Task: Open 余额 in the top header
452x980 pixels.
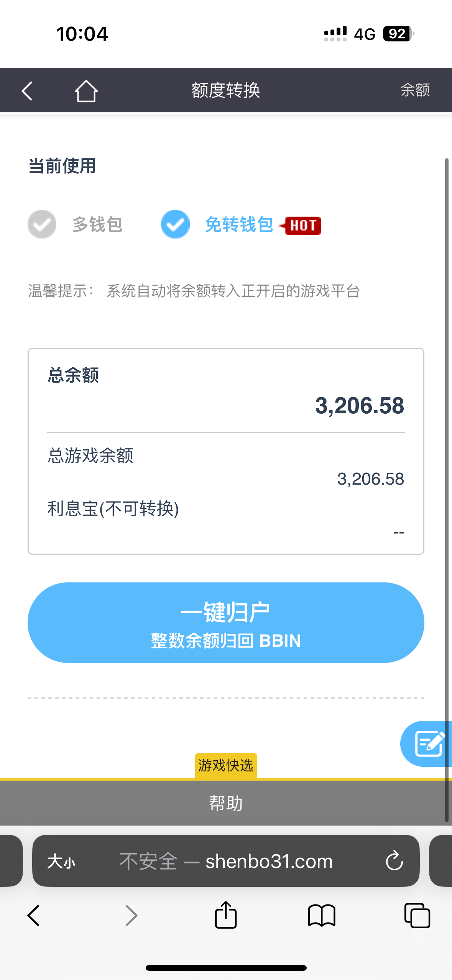Action: 415,90
